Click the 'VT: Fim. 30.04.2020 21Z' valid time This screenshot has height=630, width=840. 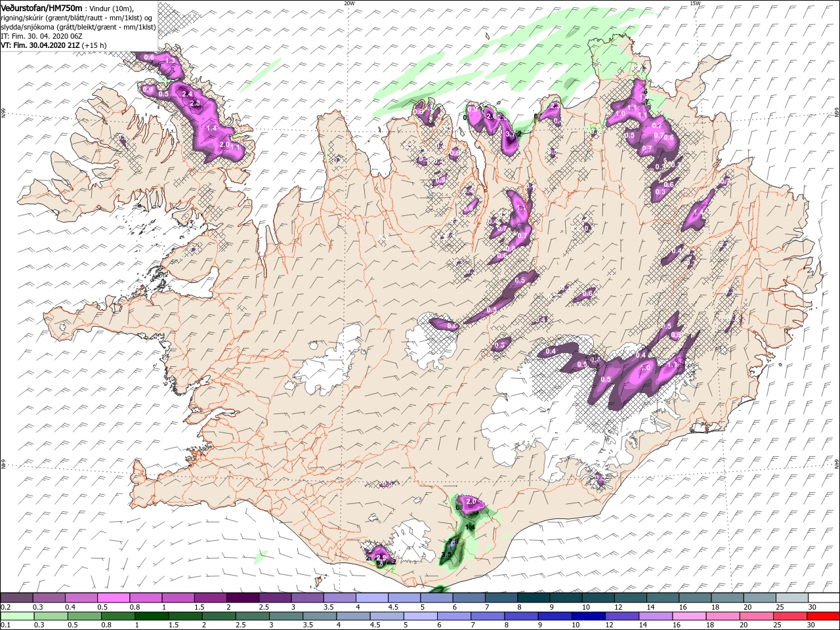click(x=41, y=45)
